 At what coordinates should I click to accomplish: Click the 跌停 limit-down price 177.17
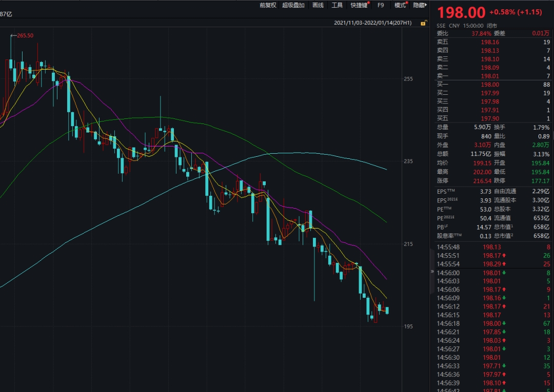click(541, 181)
